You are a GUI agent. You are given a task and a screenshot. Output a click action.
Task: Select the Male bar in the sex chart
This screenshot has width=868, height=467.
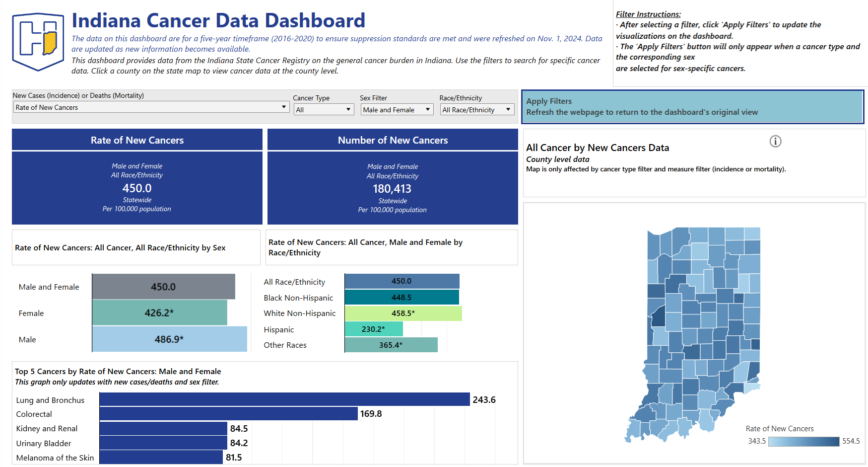pos(169,339)
